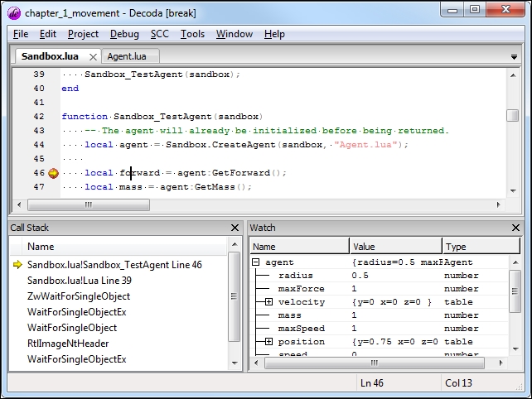Viewport: 532px width, 399px height.
Task: Click the Decoda app icon in title bar
Action: click(14, 13)
